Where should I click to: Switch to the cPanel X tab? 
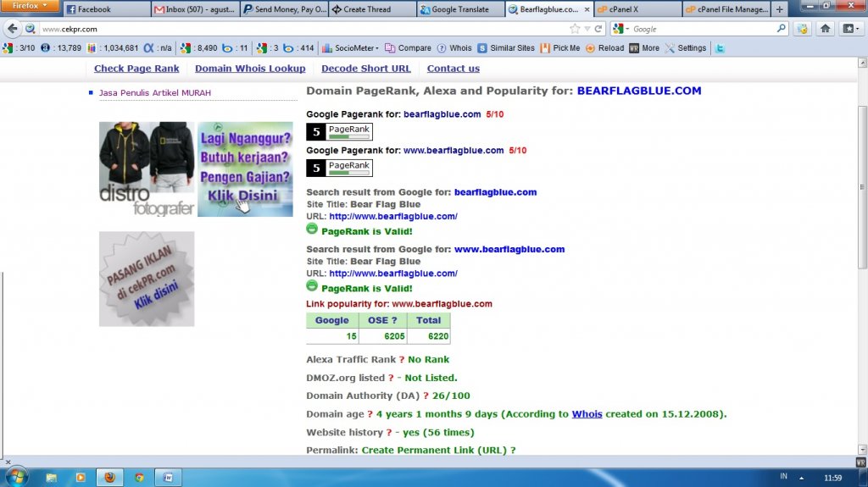[638, 9]
